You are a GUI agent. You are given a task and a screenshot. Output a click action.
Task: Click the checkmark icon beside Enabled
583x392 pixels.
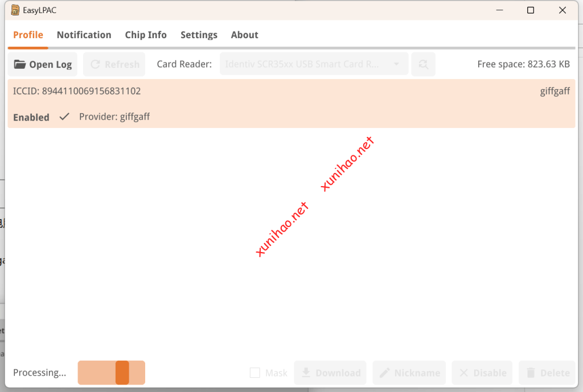click(64, 117)
